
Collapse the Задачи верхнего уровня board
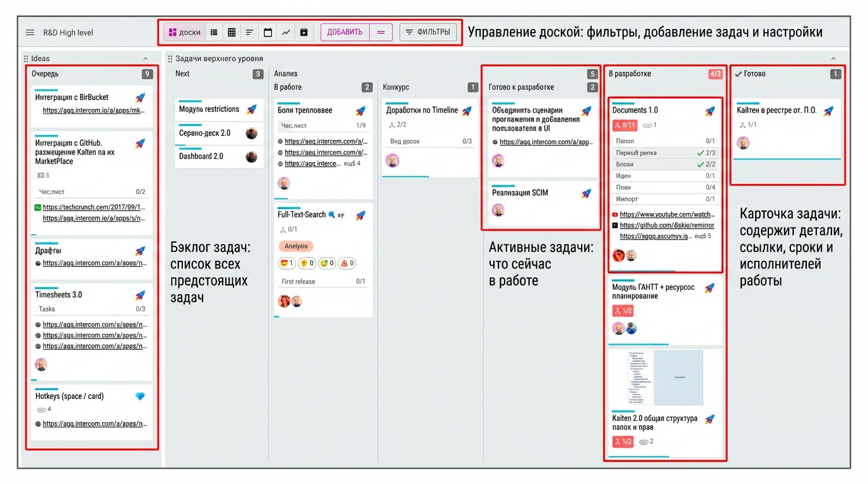click(x=833, y=59)
